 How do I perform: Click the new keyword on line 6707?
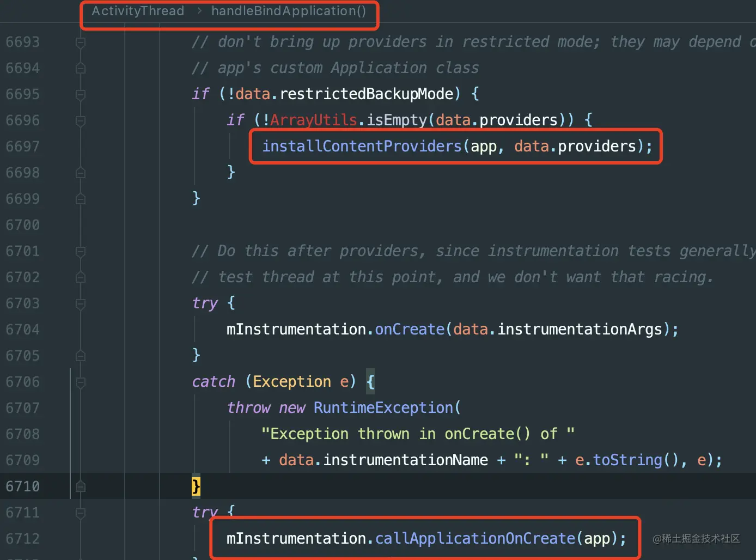tap(292, 407)
